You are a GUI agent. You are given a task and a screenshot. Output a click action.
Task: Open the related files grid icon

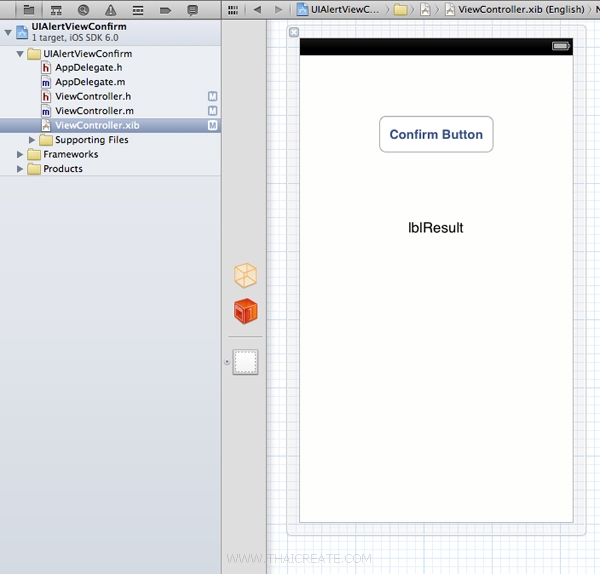coord(233,10)
